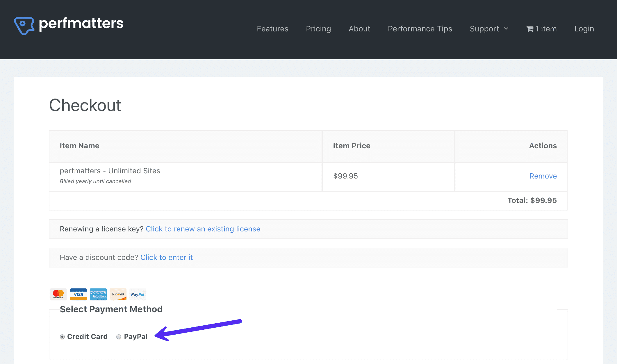Open the Pricing navigation menu item
The width and height of the screenshot is (617, 364).
318,28
